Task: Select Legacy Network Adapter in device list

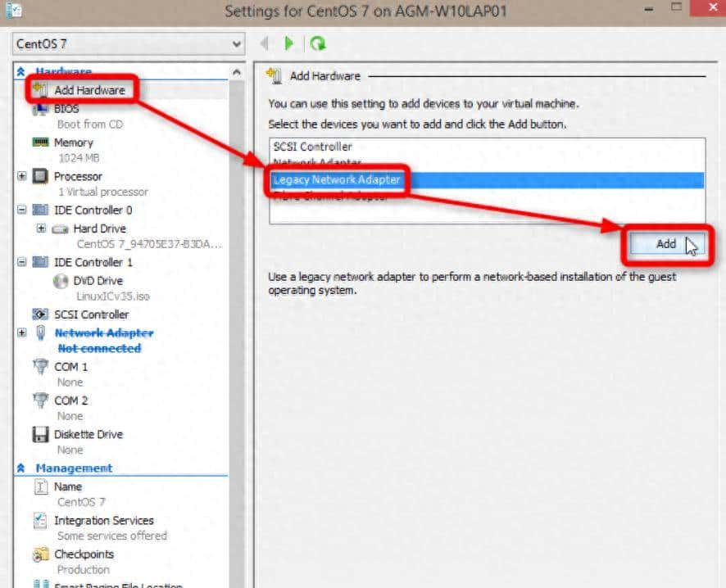Action: coord(487,180)
